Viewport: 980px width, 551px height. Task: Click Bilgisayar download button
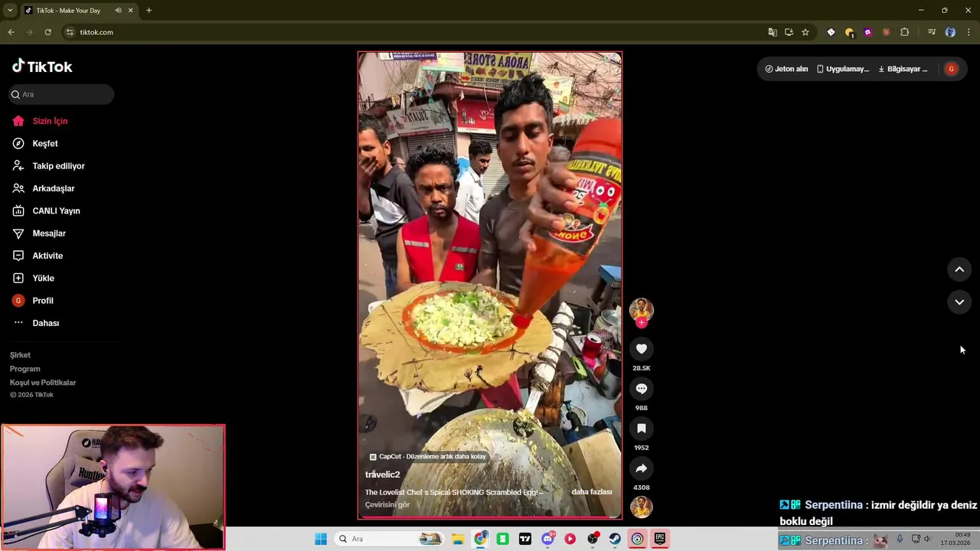click(903, 69)
